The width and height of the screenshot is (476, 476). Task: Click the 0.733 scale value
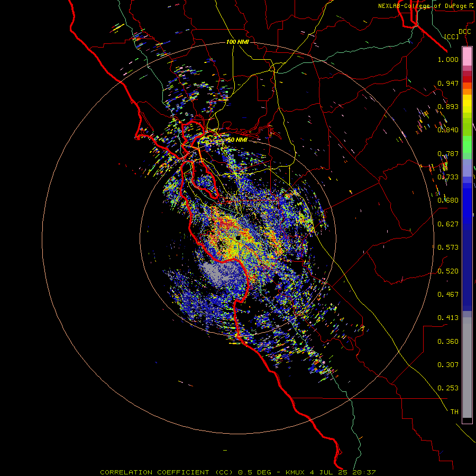pyautogui.click(x=448, y=177)
